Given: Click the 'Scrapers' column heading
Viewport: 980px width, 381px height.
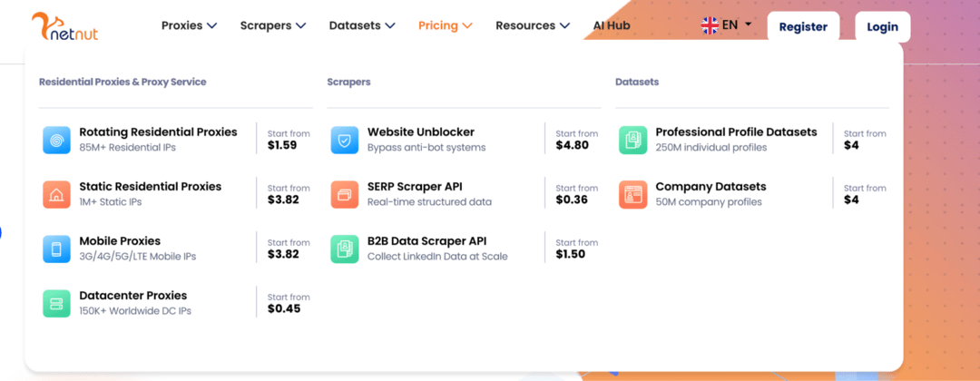Looking at the screenshot, I should point(348,82).
